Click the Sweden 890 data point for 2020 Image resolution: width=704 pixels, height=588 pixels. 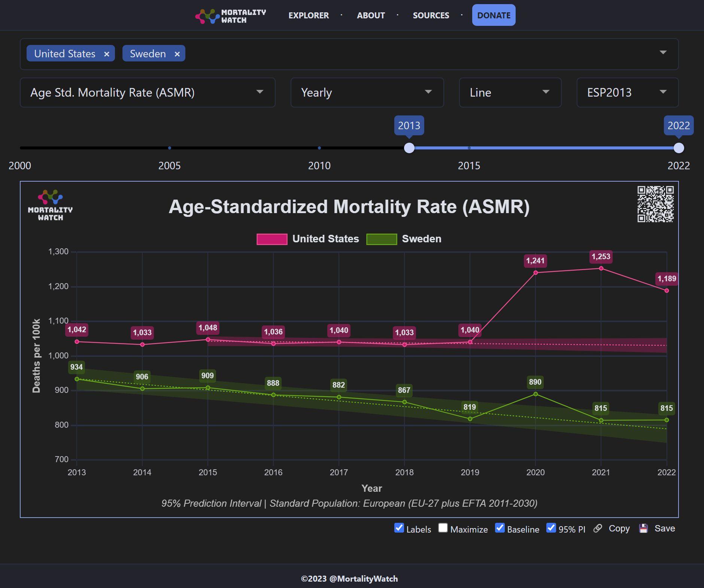(535, 394)
